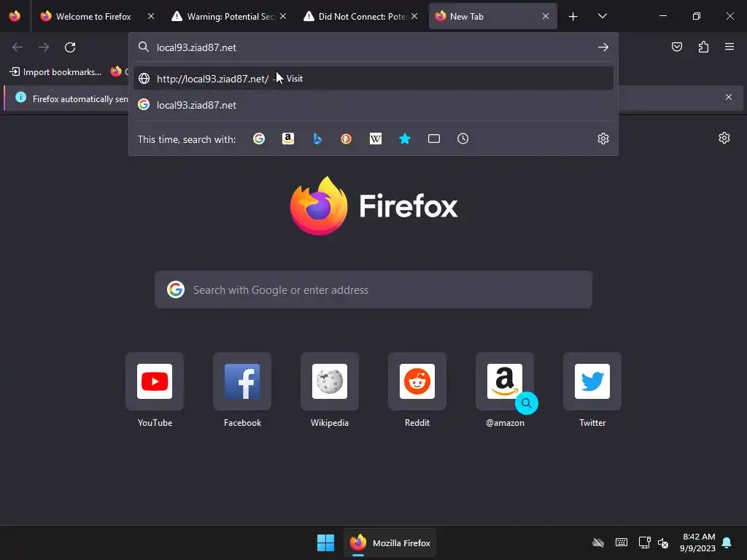This screenshot has height=560, width=747.
Task: Open search settings gear in dropdown
Action: (603, 139)
